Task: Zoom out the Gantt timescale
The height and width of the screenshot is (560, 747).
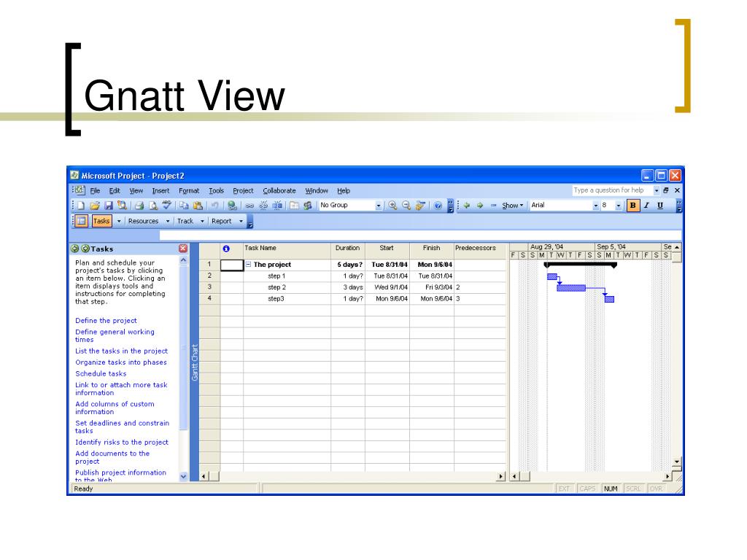Action: pos(406,205)
